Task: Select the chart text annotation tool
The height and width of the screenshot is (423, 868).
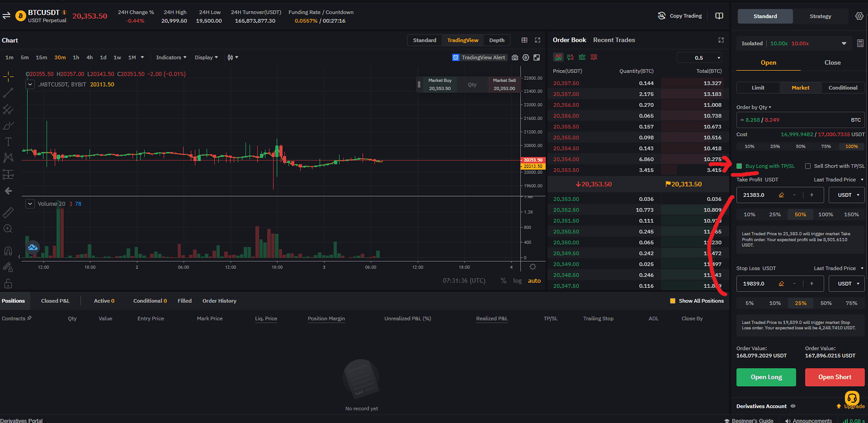Action: point(8,141)
